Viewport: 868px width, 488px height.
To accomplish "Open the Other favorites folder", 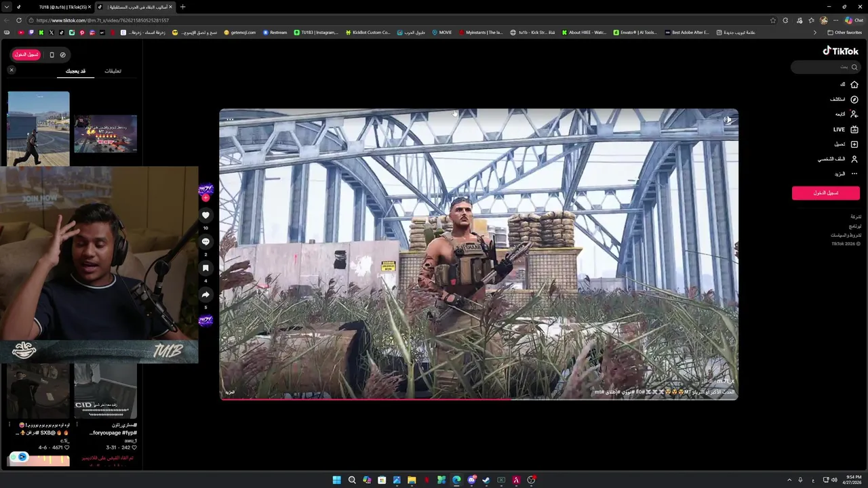I will pos(844,33).
